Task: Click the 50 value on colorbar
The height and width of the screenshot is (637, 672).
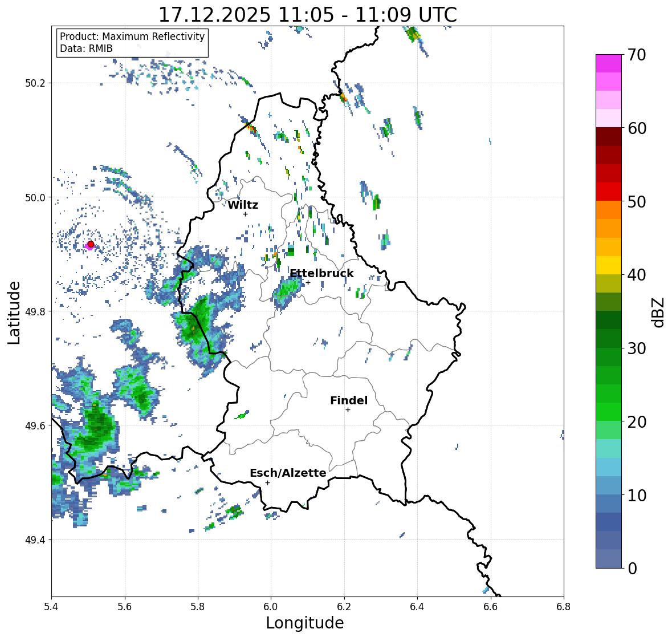Action: point(637,201)
